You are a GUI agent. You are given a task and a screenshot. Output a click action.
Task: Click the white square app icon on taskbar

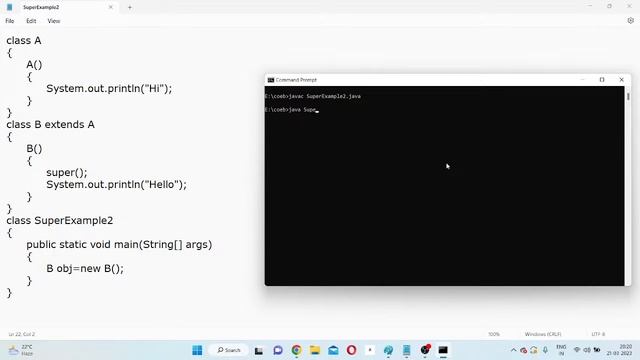[x=370, y=350]
